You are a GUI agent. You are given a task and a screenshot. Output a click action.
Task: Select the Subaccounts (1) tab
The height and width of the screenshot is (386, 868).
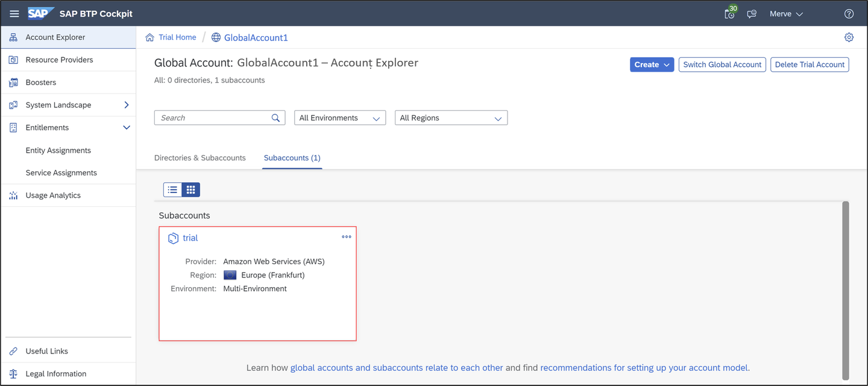click(292, 158)
